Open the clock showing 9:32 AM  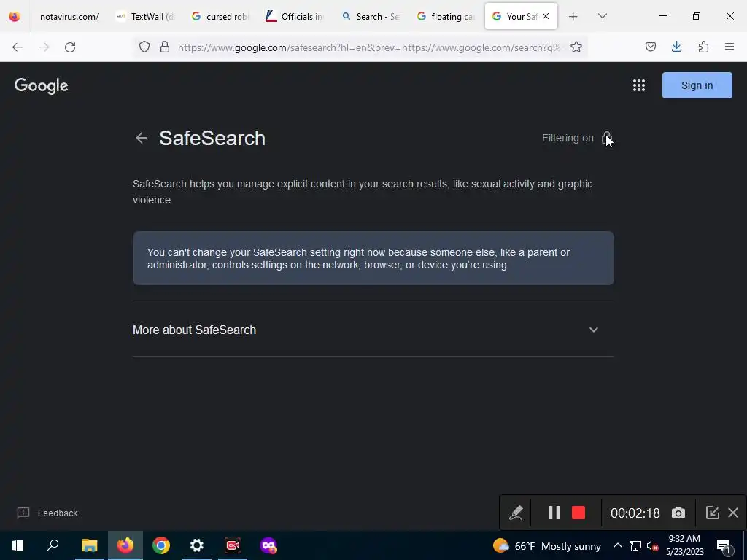click(684, 545)
